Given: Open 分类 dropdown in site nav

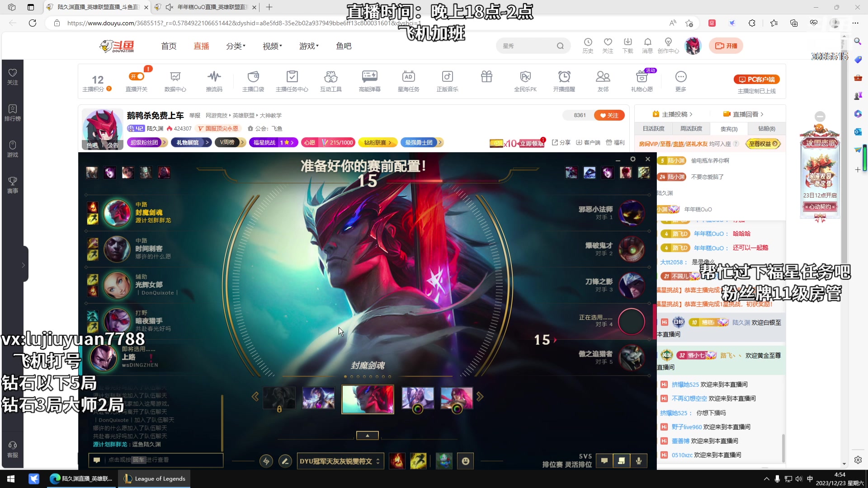Looking at the screenshot, I should point(236,46).
